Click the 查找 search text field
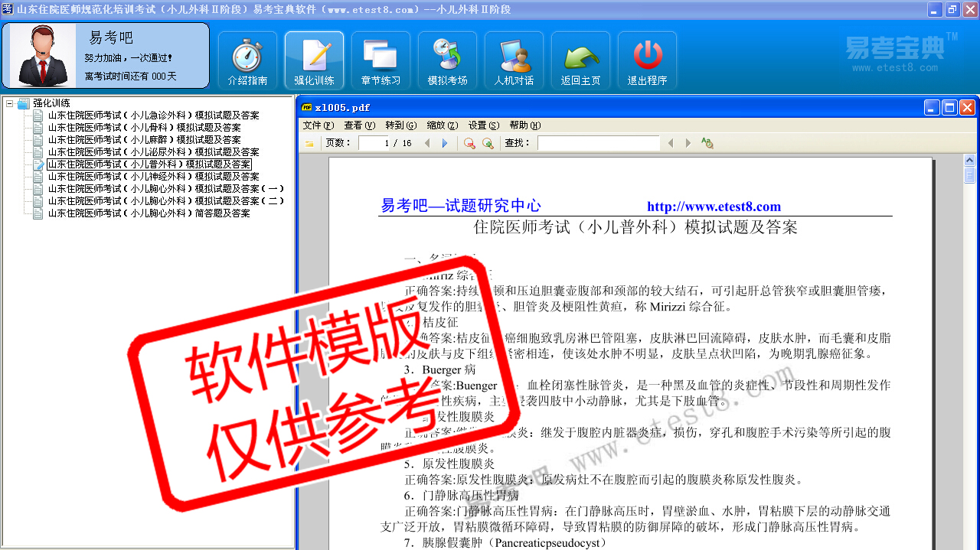Screen dimensions: 980x550 coord(598,143)
